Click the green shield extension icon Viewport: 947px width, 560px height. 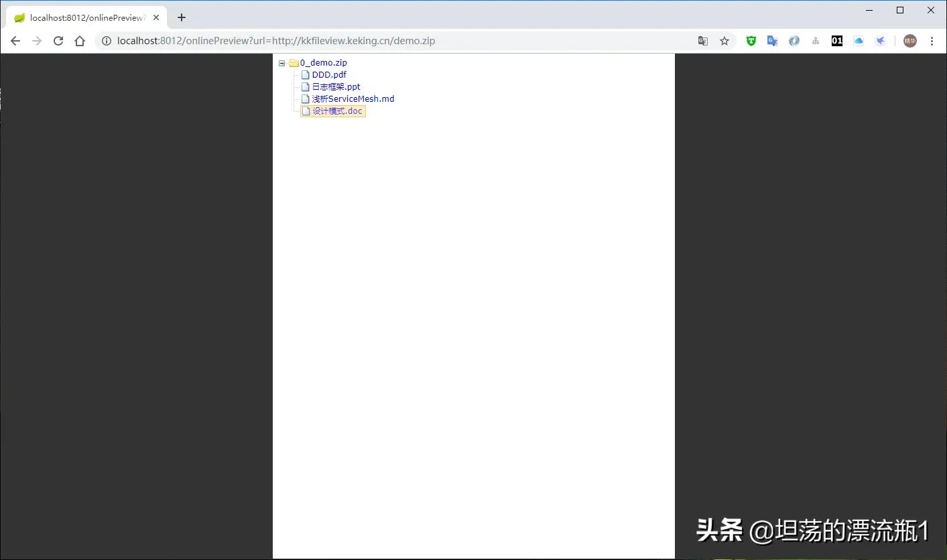[x=751, y=41]
